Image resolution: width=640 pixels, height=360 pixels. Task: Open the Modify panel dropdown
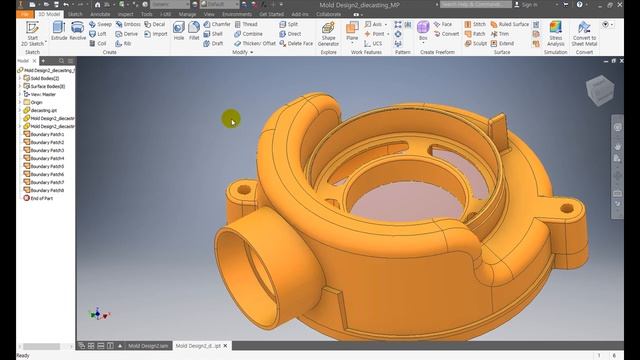[243, 52]
